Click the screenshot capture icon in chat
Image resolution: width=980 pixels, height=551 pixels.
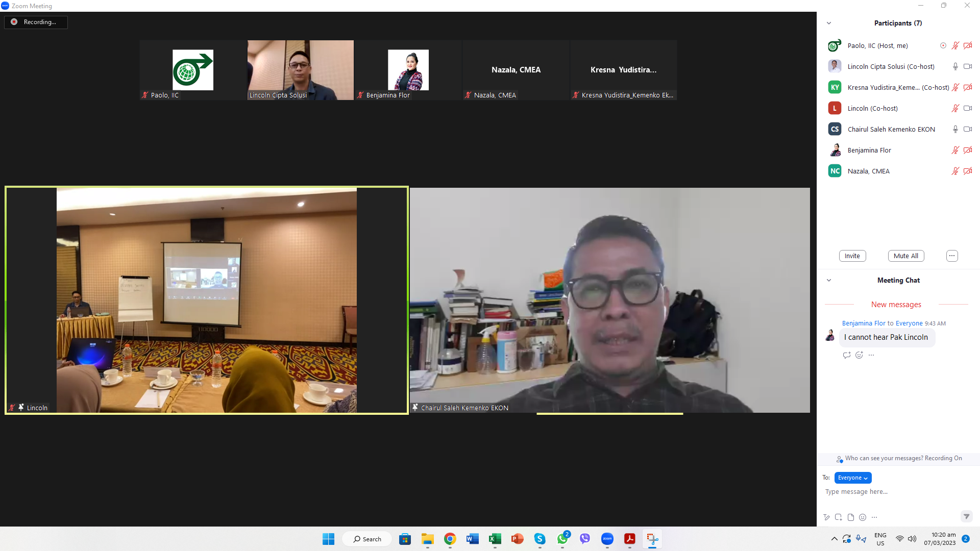coord(839,517)
